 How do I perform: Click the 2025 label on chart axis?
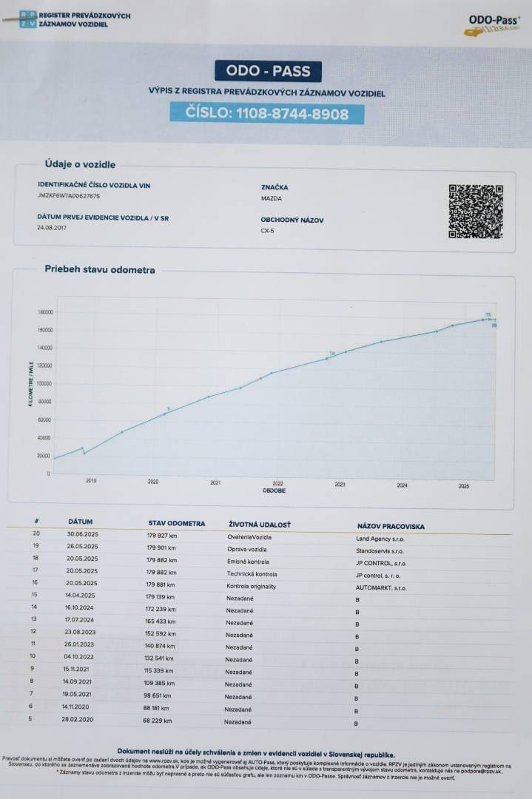(x=464, y=486)
